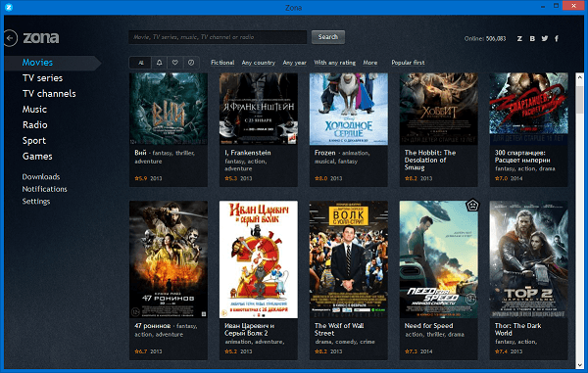Image resolution: width=588 pixels, height=373 pixels.
Task: Open The Hobbit Desolation of Smaug poster
Action: pos(439,109)
